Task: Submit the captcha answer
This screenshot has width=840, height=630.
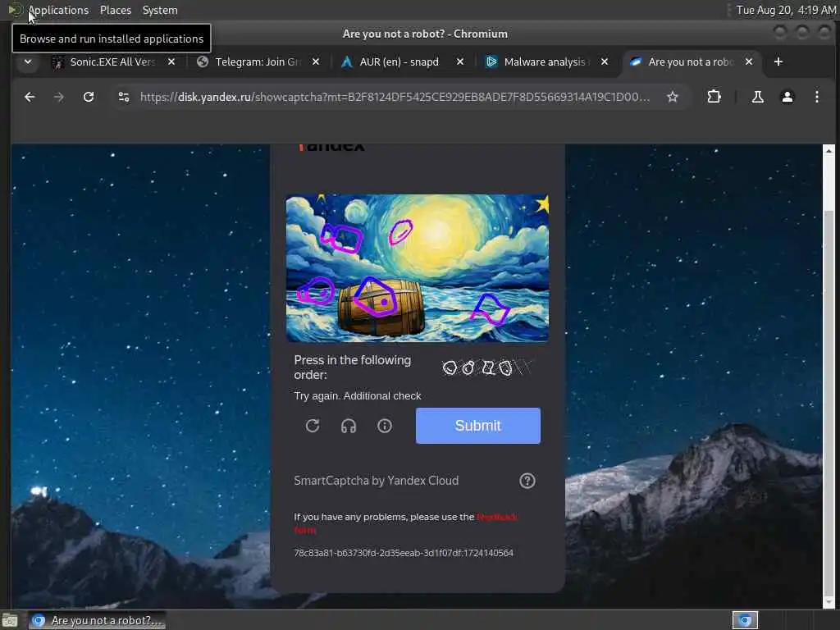Action: click(478, 426)
